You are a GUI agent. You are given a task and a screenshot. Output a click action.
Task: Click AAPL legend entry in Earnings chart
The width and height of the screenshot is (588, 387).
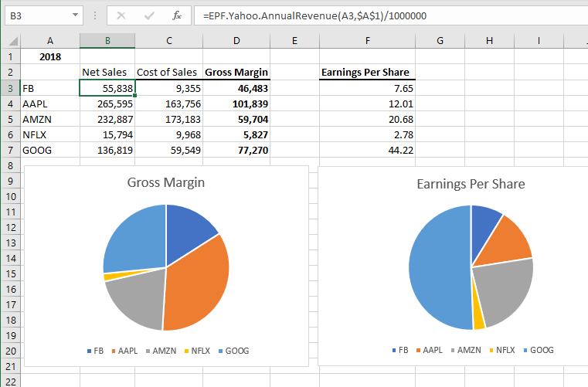pyautogui.click(x=430, y=350)
